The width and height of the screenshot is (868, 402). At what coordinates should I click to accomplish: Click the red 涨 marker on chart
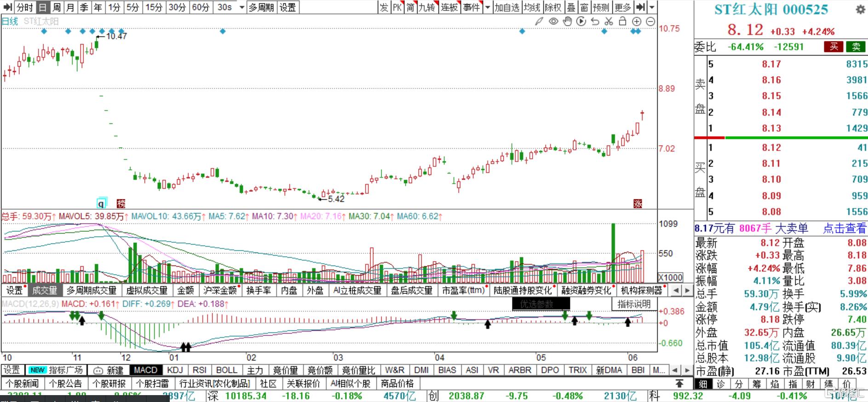[638, 203]
